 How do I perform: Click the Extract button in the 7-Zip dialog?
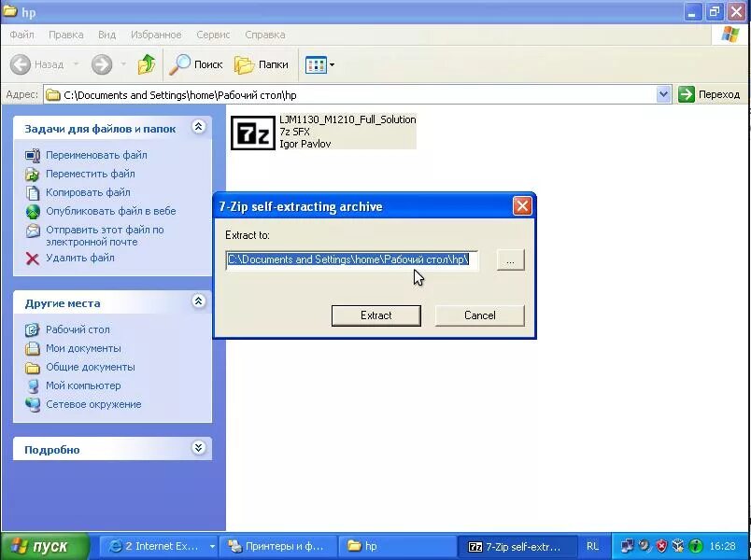376,315
